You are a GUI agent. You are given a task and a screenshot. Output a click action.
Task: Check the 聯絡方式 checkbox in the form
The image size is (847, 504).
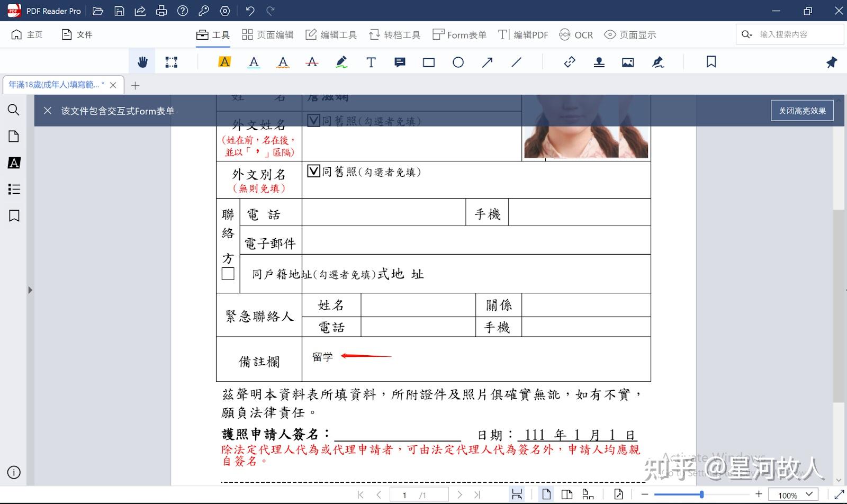(228, 273)
